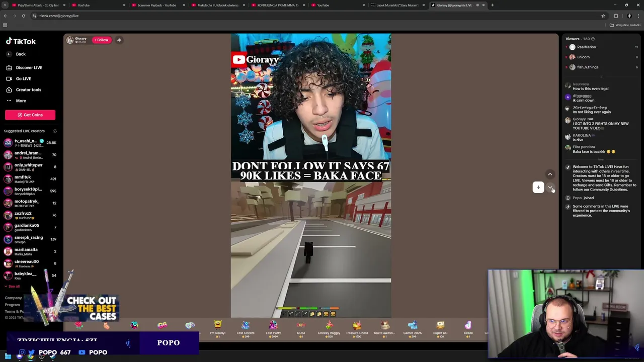The width and height of the screenshot is (644, 362).
Task: Send the TikTok gift
Action: point(468,328)
